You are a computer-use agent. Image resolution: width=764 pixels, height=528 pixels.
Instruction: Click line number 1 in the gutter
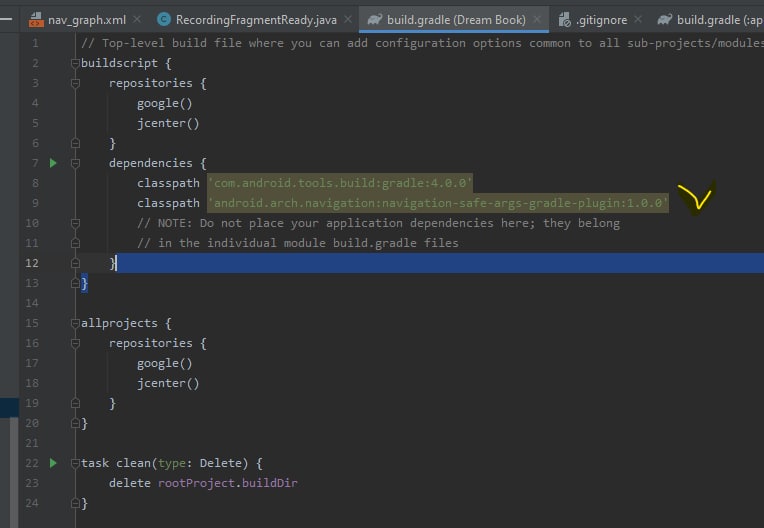click(x=35, y=43)
